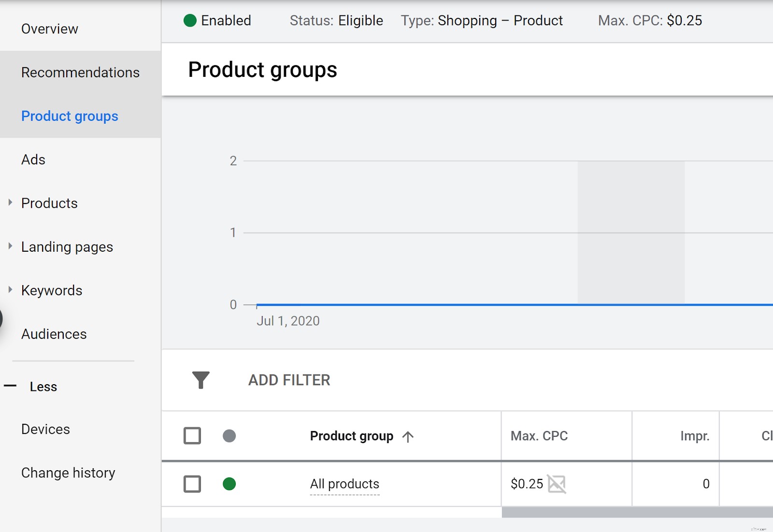
Task: Click the crossed-out icon beside $0.25
Action: tap(557, 484)
